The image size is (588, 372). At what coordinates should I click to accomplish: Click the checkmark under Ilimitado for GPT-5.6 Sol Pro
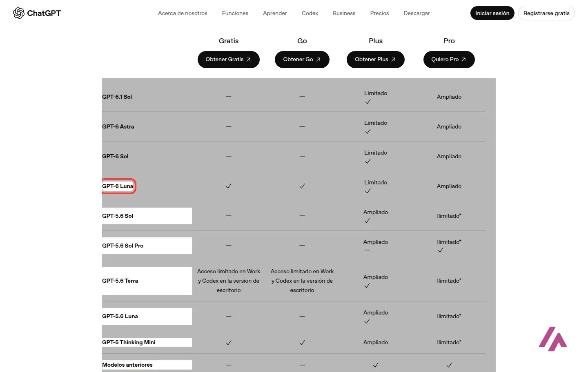(x=441, y=250)
